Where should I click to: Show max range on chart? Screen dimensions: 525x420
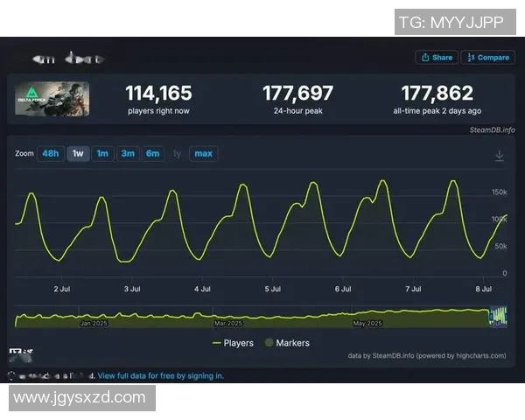point(203,154)
